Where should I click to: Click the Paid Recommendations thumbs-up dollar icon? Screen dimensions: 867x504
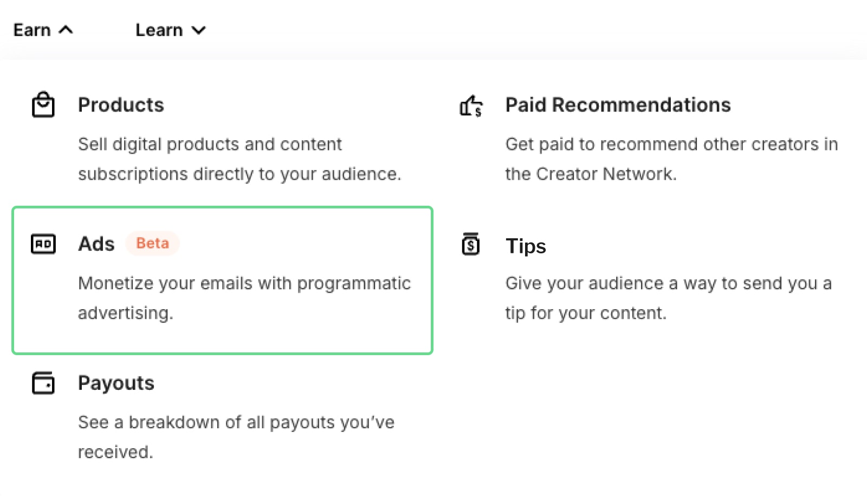point(471,106)
